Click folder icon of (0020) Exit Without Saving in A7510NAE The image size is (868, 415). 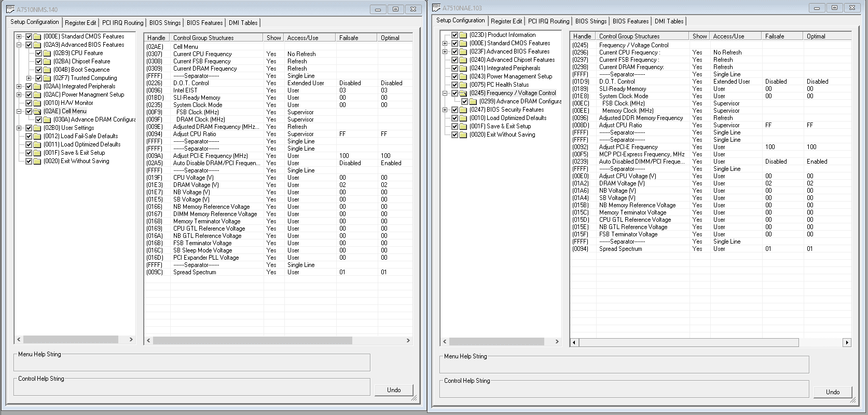pos(463,135)
